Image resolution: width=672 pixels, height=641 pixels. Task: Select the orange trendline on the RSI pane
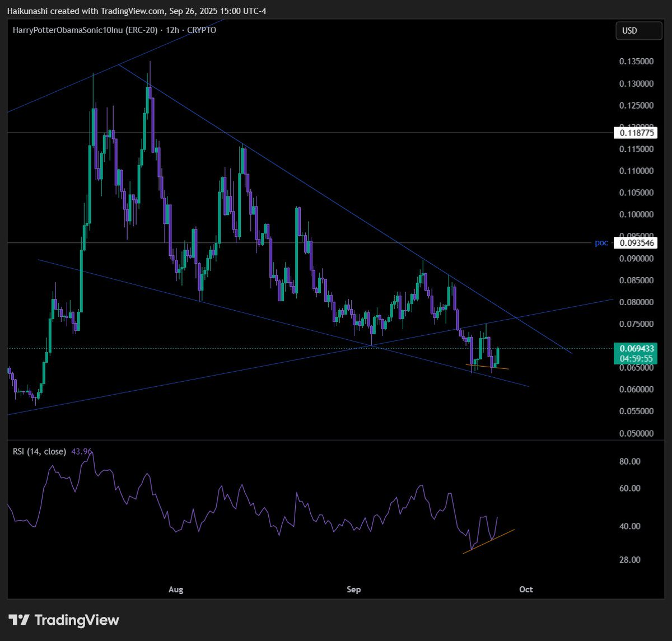point(489,541)
